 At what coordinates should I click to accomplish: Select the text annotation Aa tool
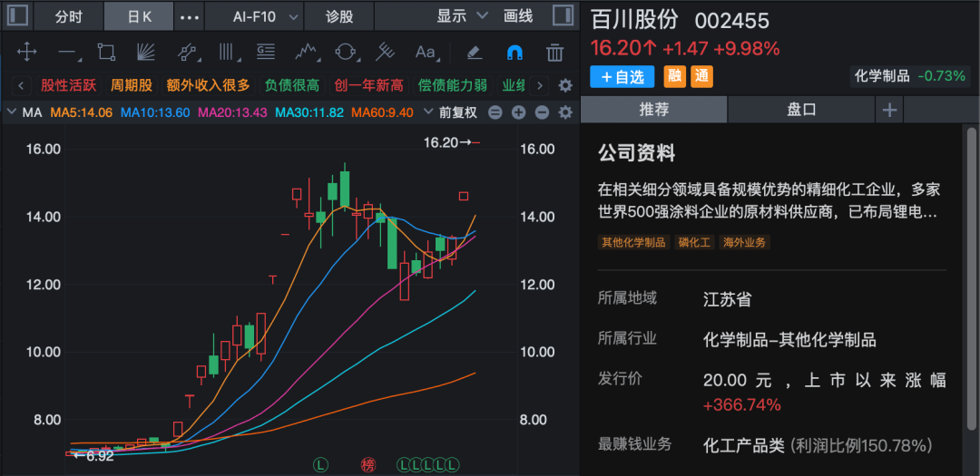(x=425, y=52)
